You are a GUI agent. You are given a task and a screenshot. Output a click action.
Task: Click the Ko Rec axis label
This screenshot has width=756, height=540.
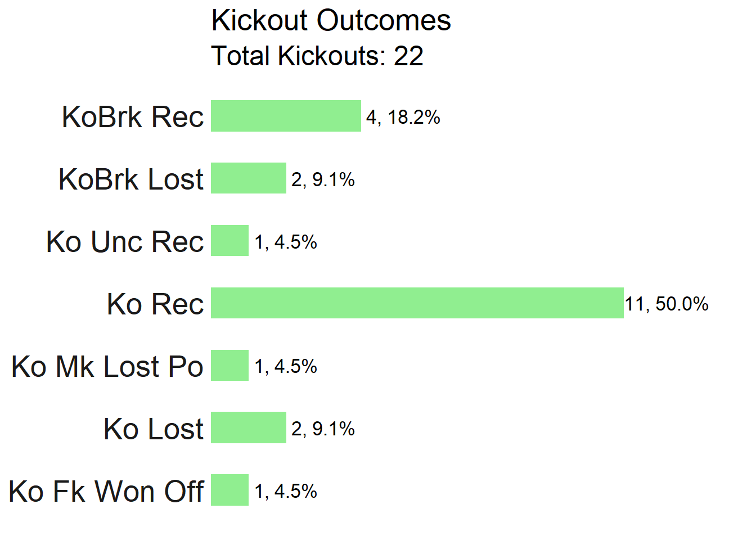pyautogui.click(x=155, y=304)
